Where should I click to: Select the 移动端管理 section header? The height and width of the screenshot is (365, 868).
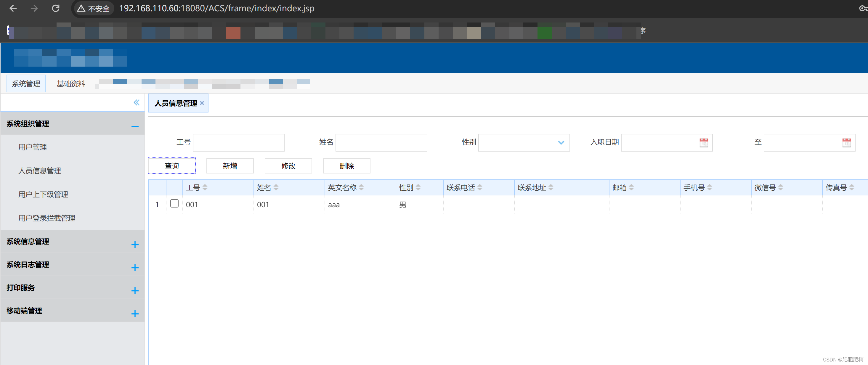tap(73, 311)
